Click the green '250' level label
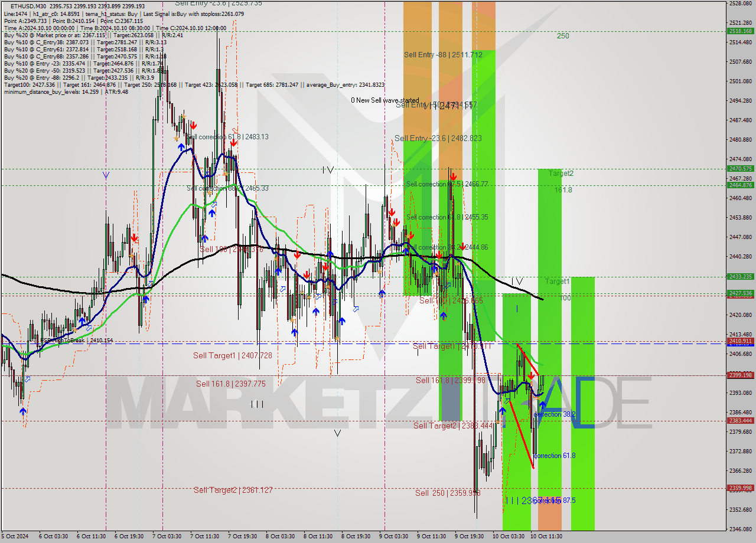The height and width of the screenshot is (543, 756). click(563, 36)
